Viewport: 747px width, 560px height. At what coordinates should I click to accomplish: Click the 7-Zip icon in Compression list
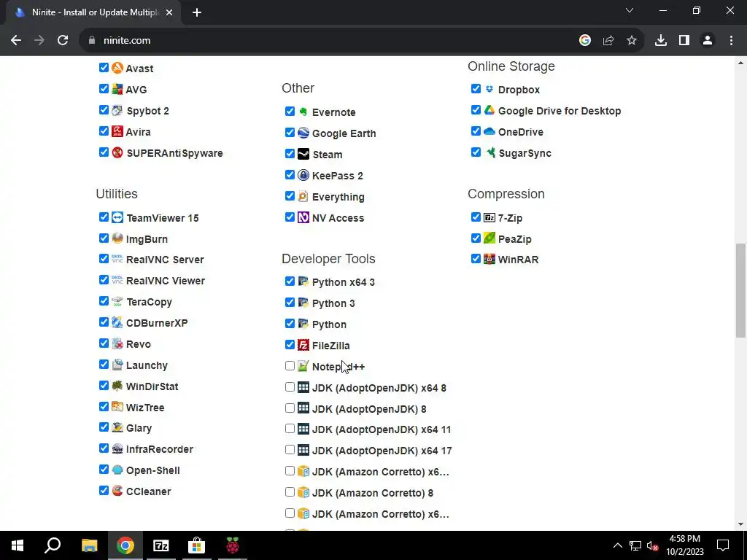(489, 217)
